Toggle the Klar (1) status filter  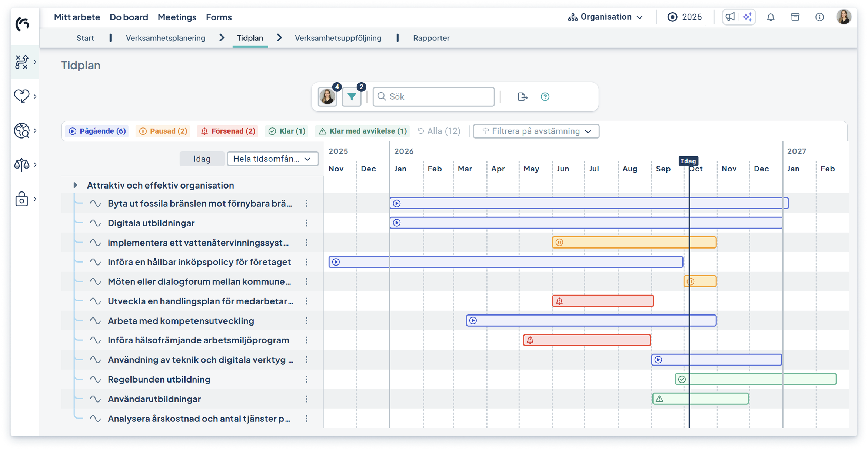coord(287,131)
